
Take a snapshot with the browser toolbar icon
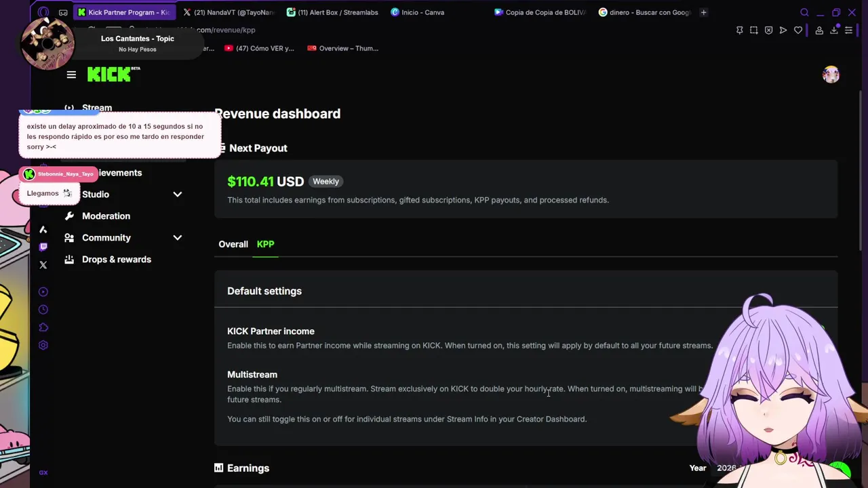[x=753, y=30]
